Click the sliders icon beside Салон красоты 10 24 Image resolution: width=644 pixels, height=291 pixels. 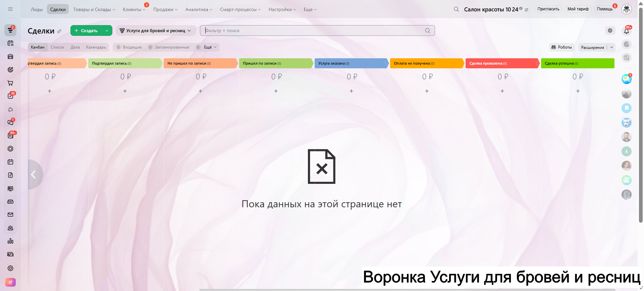pos(527,10)
